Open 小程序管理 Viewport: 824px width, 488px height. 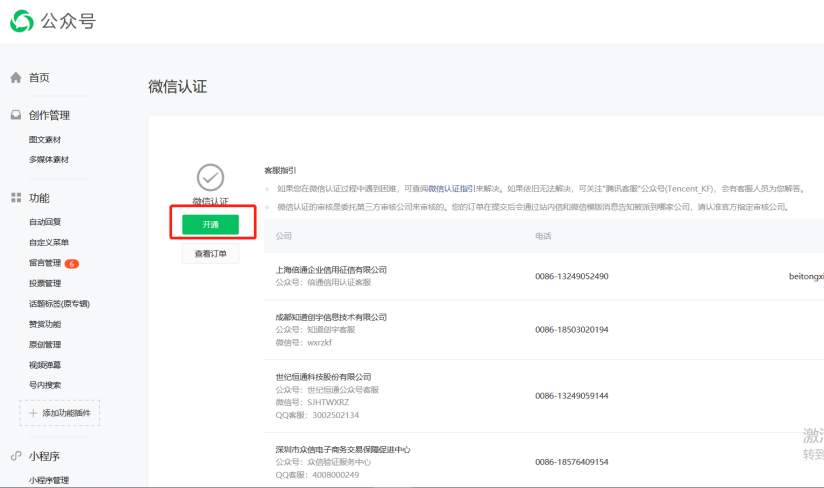[x=48, y=480]
